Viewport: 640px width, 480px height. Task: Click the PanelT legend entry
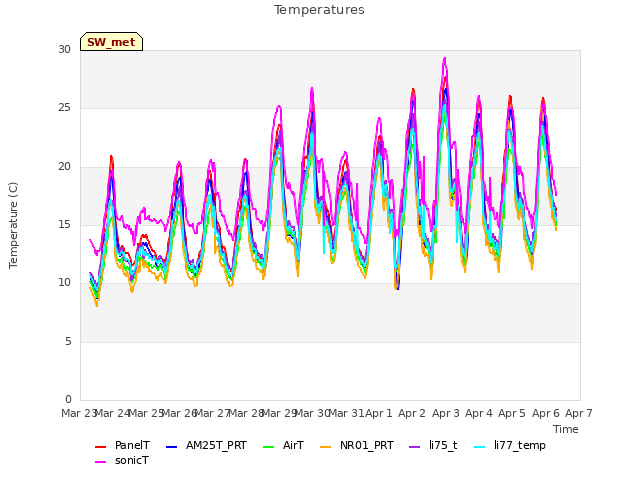122,445
